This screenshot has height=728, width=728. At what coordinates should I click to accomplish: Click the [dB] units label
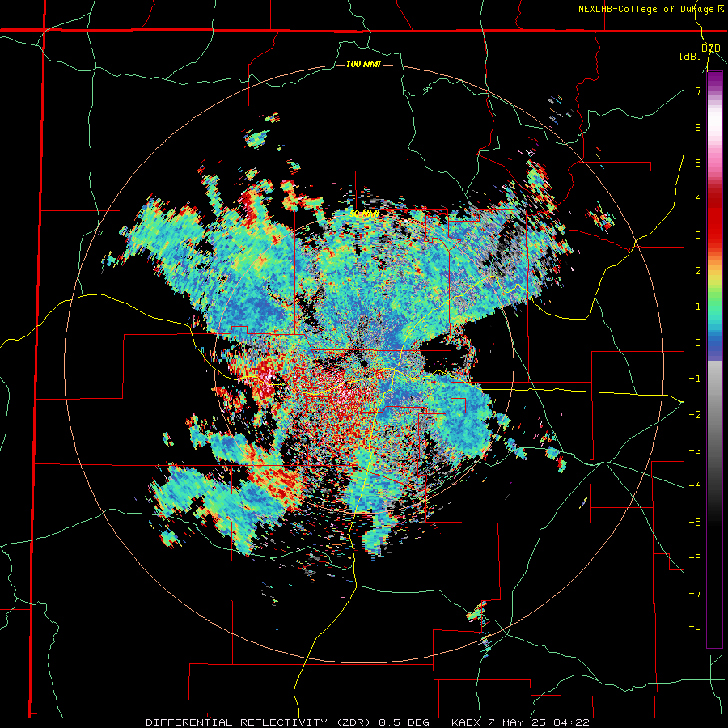(x=691, y=56)
